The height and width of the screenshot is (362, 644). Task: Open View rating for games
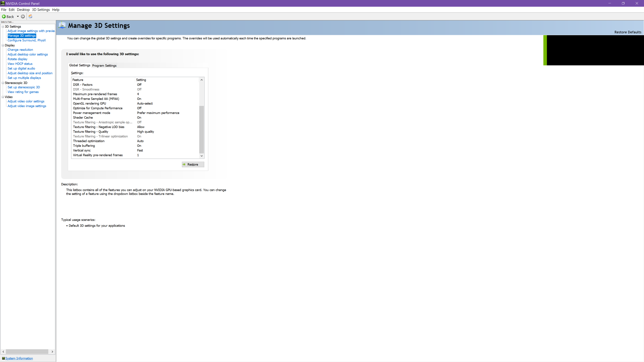[23, 92]
